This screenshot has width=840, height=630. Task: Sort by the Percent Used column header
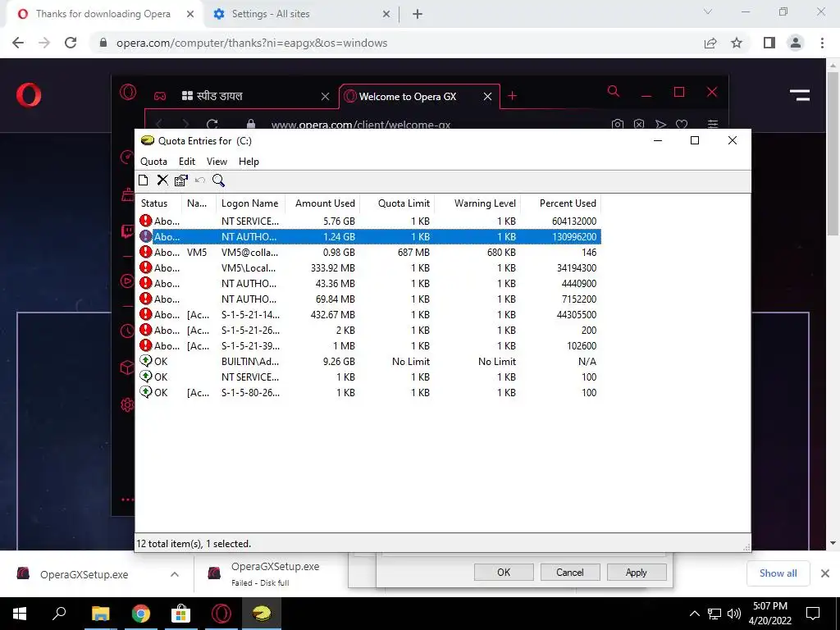coord(561,203)
